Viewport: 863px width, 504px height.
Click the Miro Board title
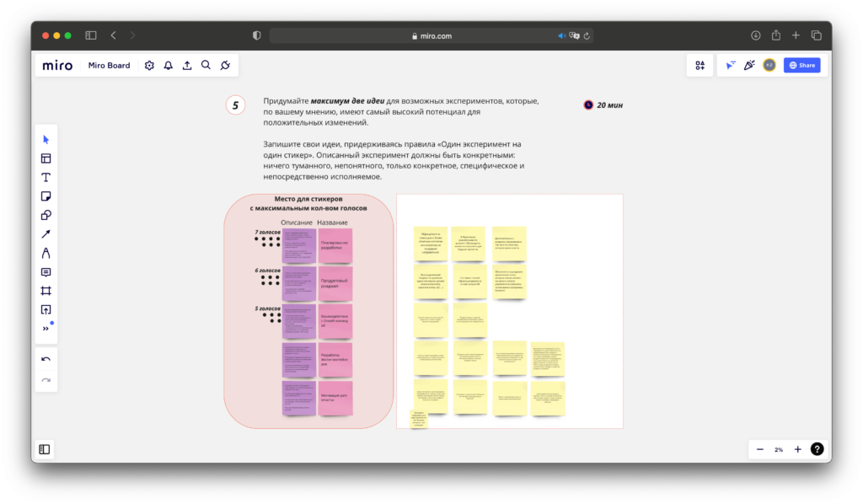(x=110, y=66)
